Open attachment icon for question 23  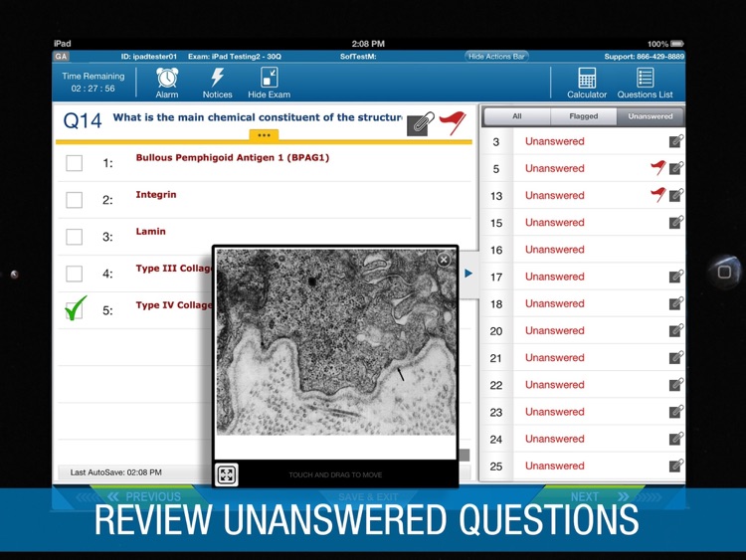click(676, 412)
